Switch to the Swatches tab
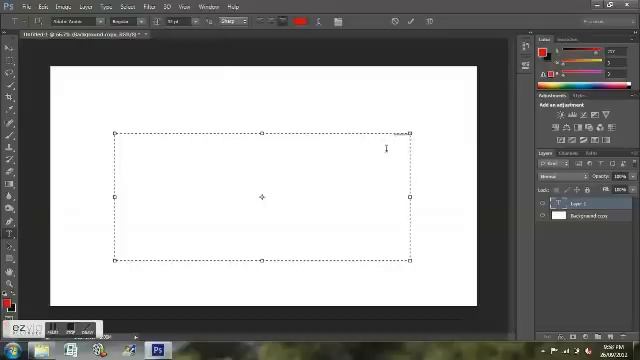The image size is (640, 360). click(x=567, y=40)
